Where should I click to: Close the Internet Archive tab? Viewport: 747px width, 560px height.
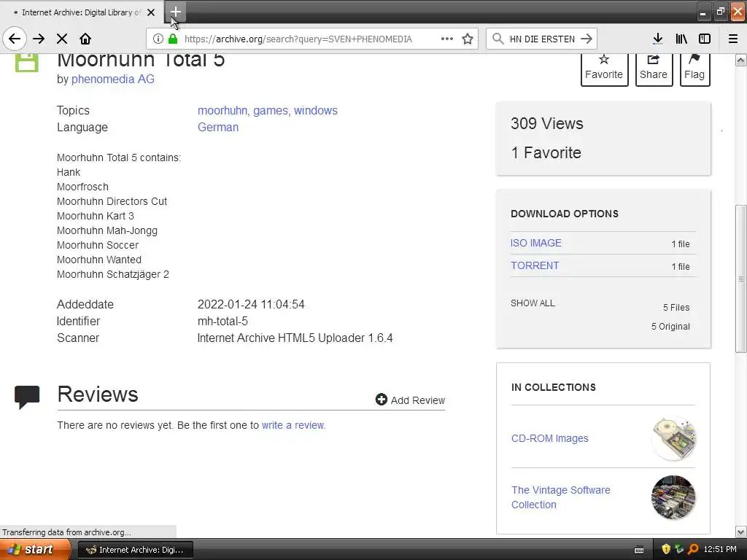151,12
